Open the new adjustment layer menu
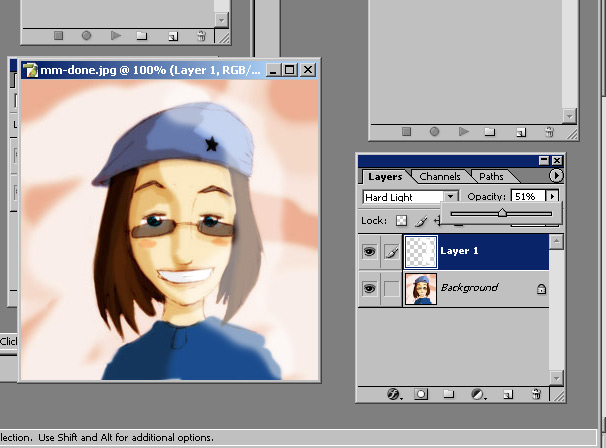The height and width of the screenshot is (448, 606). (x=478, y=394)
